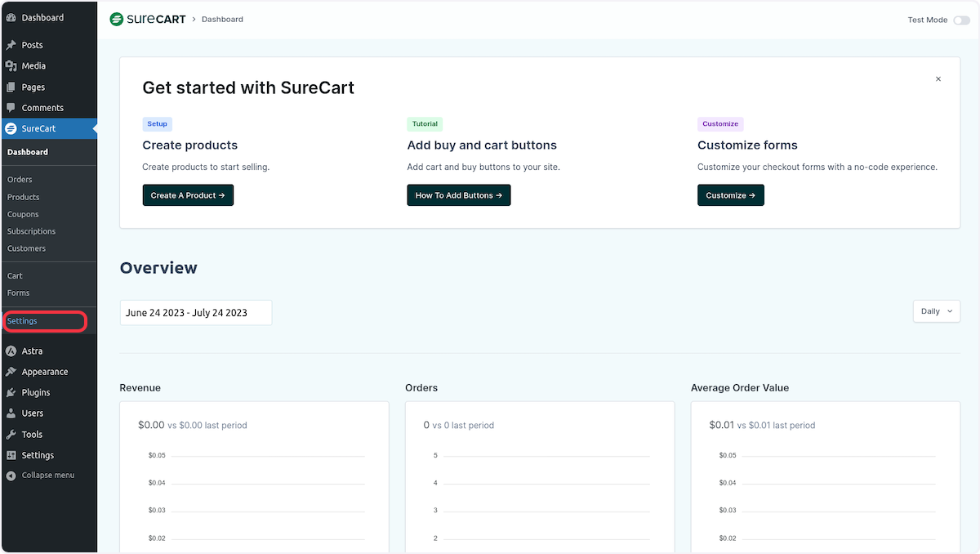Viewport: 980px width, 554px height.
Task: Click the Customize forms button
Action: click(730, 195)
